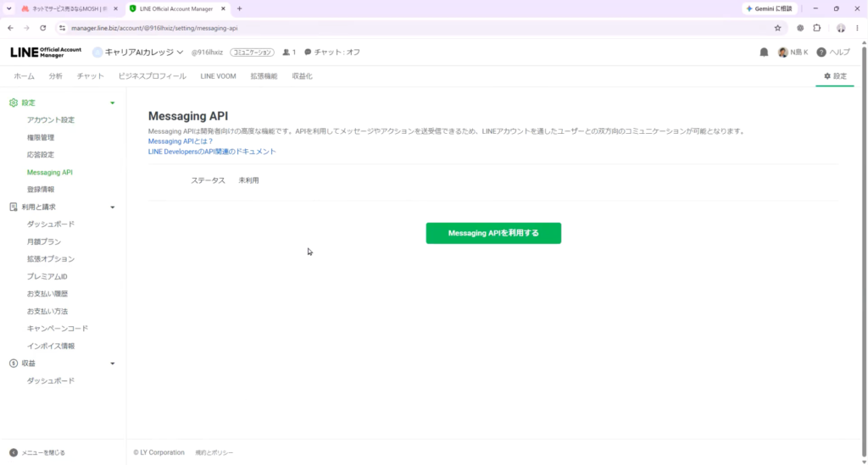Click the コミュニケーション account badge
The height and width of the screenshot is (465, 868).
252,53
